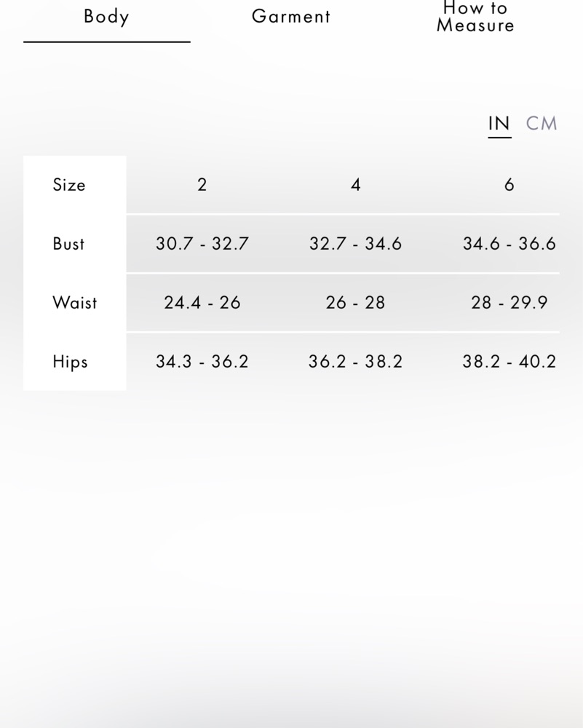The height and width of the screenshot is (728, 583).
Task: Select IN inches unit
Action: [499, 124]
